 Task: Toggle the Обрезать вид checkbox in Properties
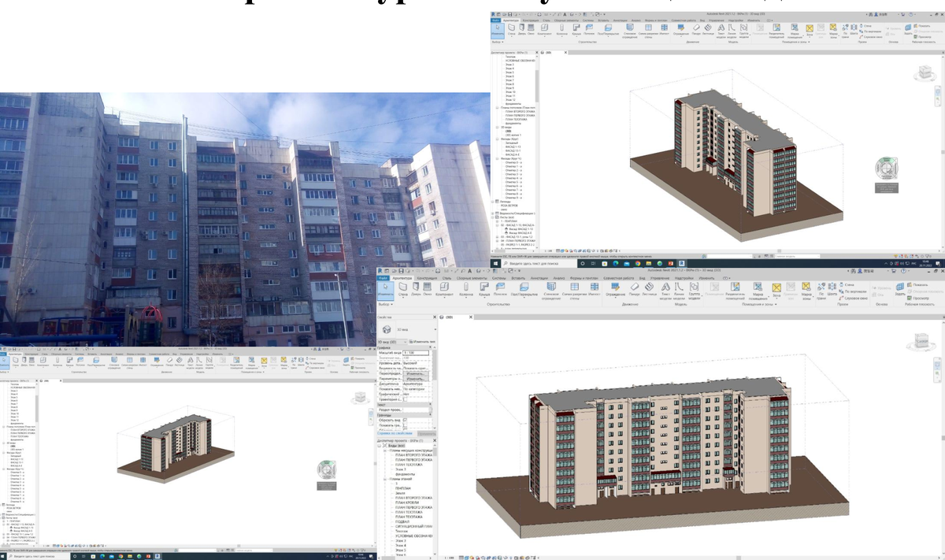406,420
